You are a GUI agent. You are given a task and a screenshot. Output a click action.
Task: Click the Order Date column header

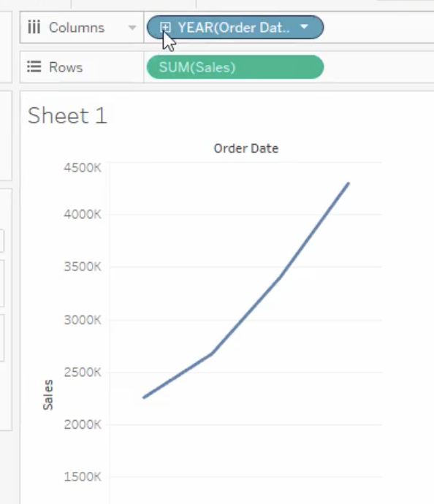[x=246, y=148]
